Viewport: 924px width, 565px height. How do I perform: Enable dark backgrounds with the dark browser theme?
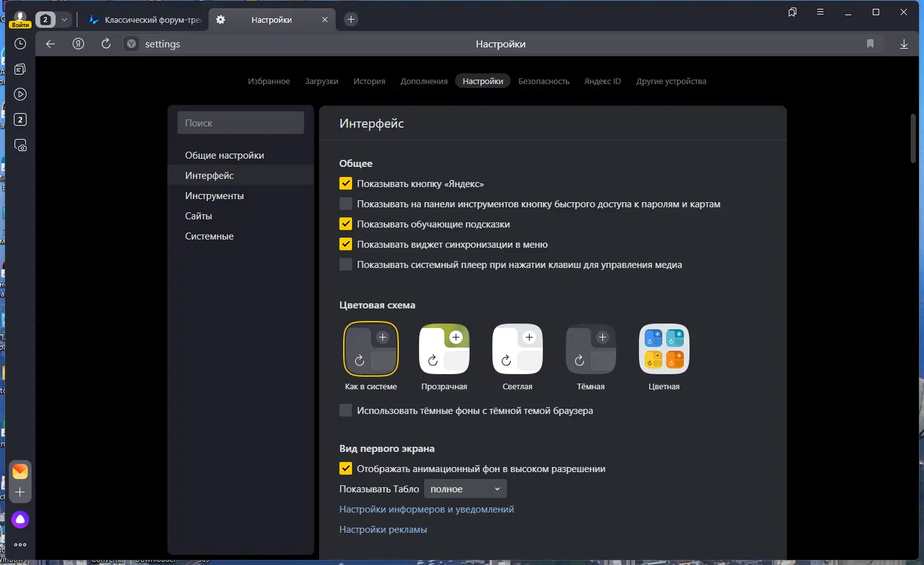coord(346,410)
